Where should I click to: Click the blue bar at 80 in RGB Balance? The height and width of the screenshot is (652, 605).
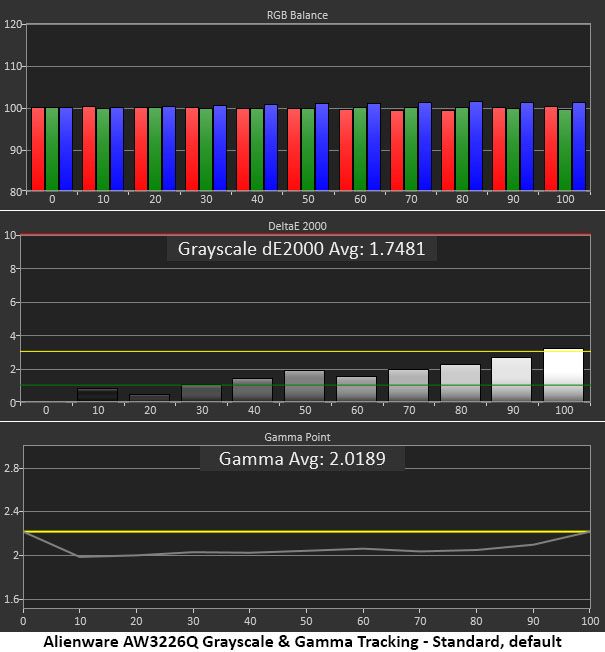coord(476,146)
